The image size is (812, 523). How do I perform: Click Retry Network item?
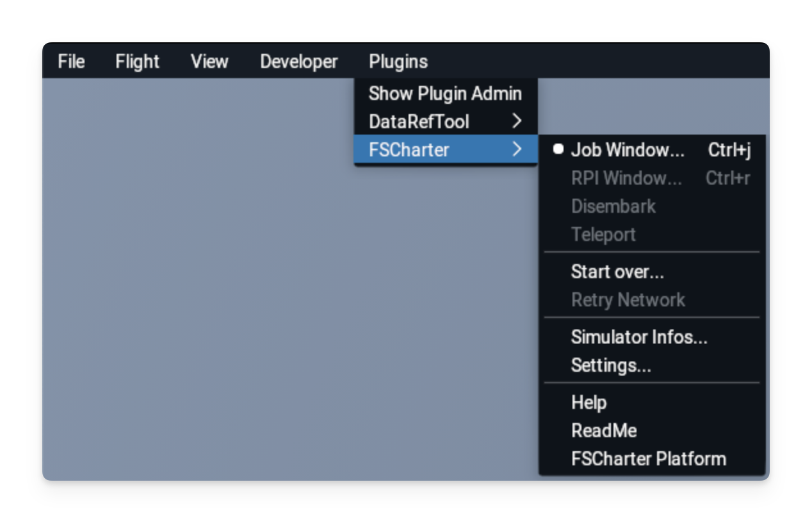[x=628, y=300]
